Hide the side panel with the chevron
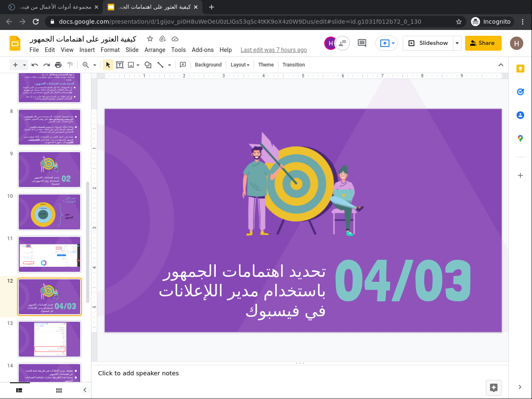This screenshot has width=532, height=399. [520, 387]
